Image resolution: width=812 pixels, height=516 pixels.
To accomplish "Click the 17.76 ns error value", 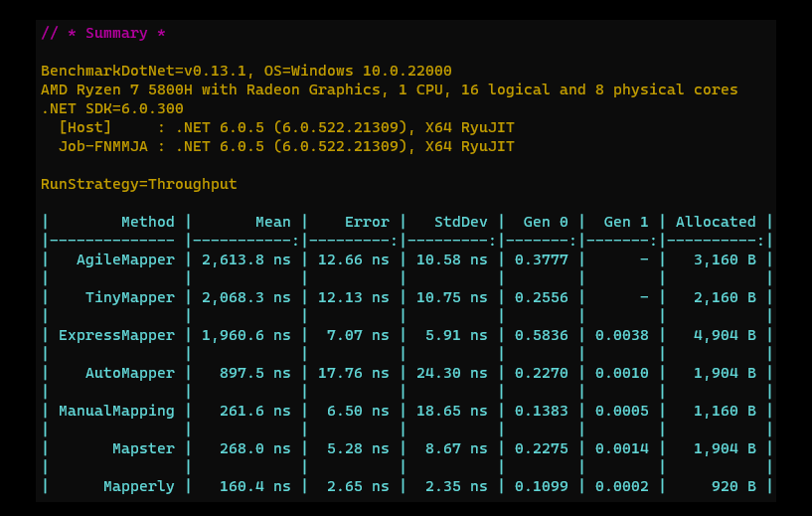I will pos(353,373).
